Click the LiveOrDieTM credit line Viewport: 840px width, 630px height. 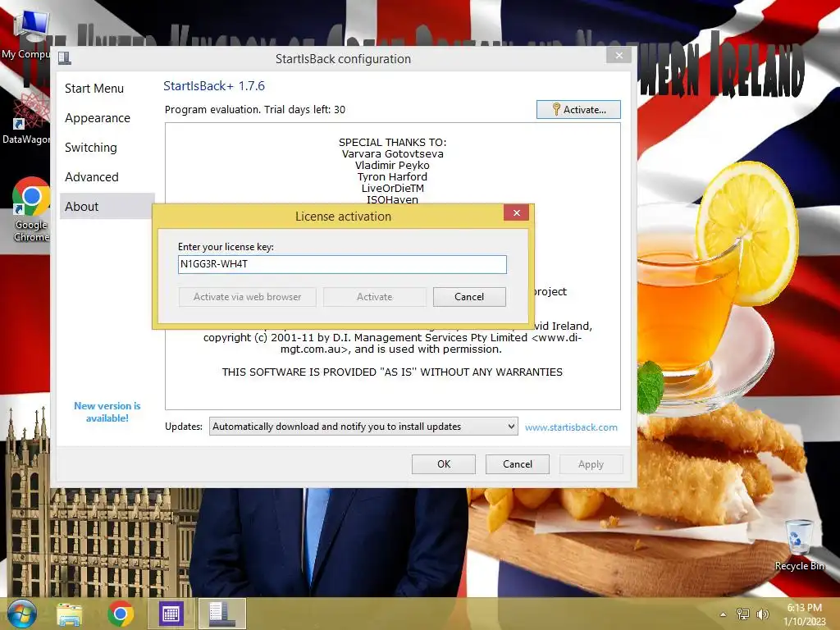coord(393,188)
